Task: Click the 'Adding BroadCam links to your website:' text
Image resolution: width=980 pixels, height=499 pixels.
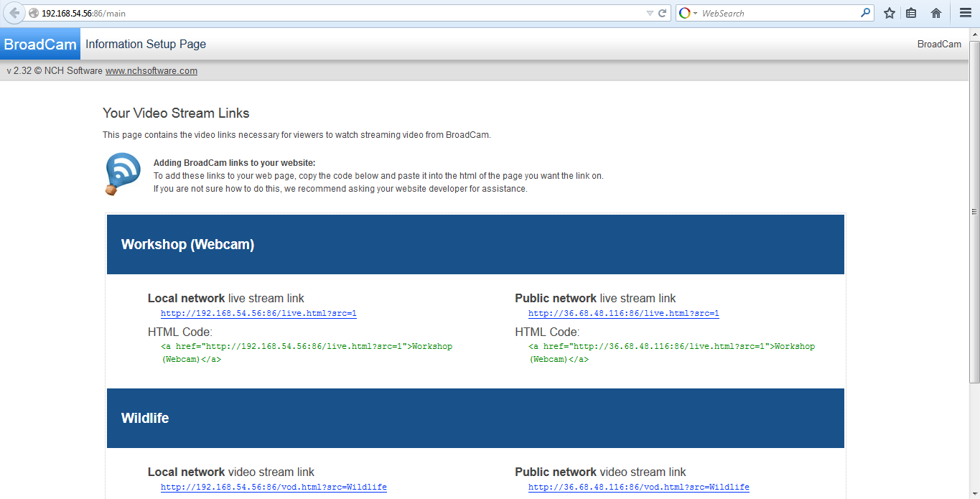Action: 235,163
